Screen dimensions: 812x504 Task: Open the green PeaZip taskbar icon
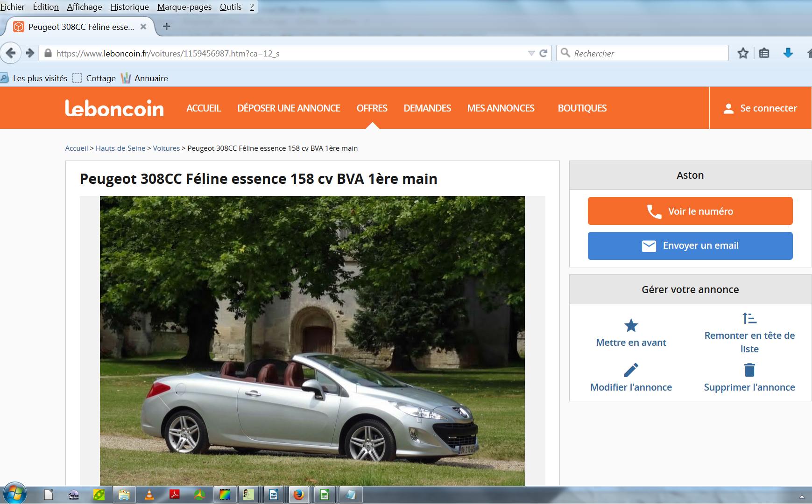click(x=99, y=495)
